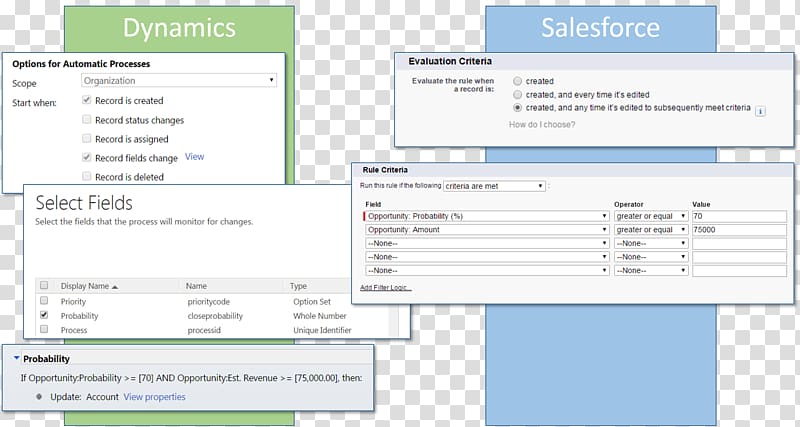Click the 'closeprobability' name cell

[x=215, y=316]
